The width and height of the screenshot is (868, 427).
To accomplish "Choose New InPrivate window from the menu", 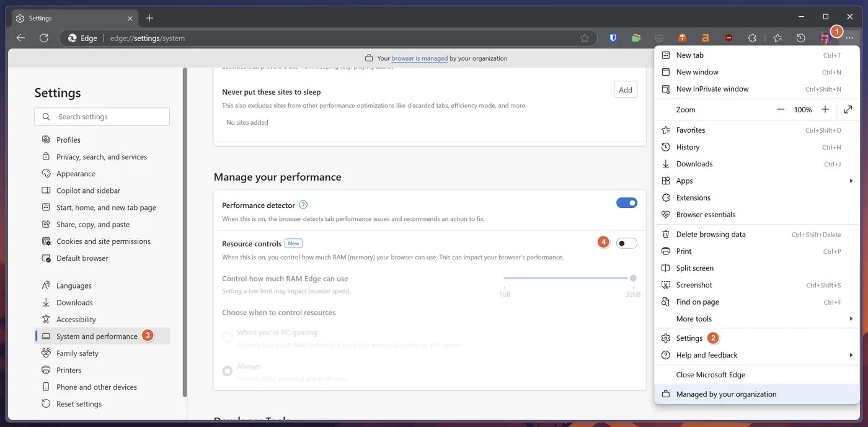I will 757,89.
